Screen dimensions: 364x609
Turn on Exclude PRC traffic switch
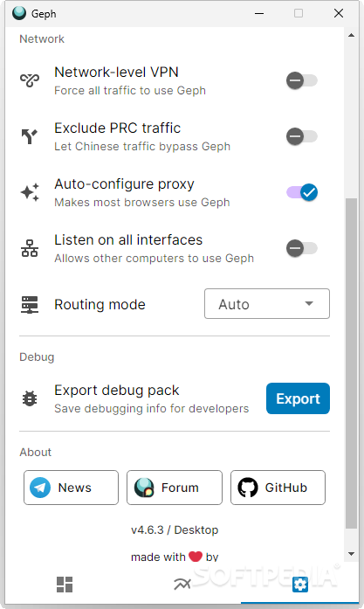[302, 136]
